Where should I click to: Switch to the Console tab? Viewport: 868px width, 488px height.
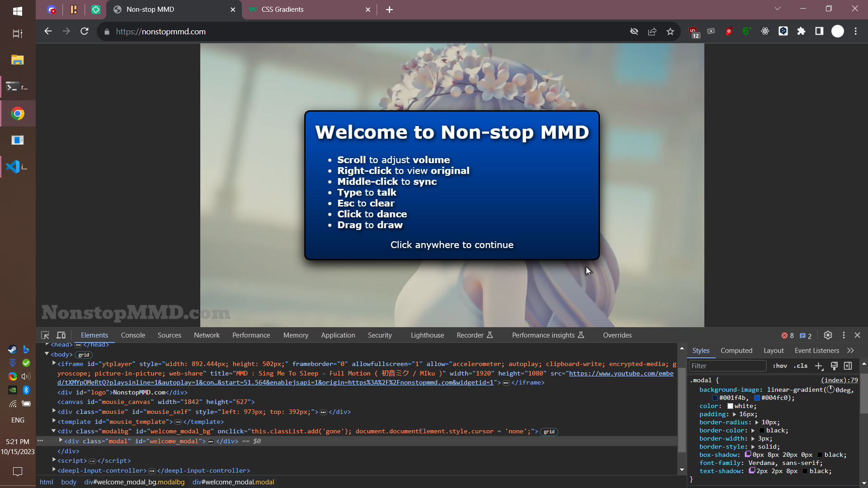(x=133, y=335)
